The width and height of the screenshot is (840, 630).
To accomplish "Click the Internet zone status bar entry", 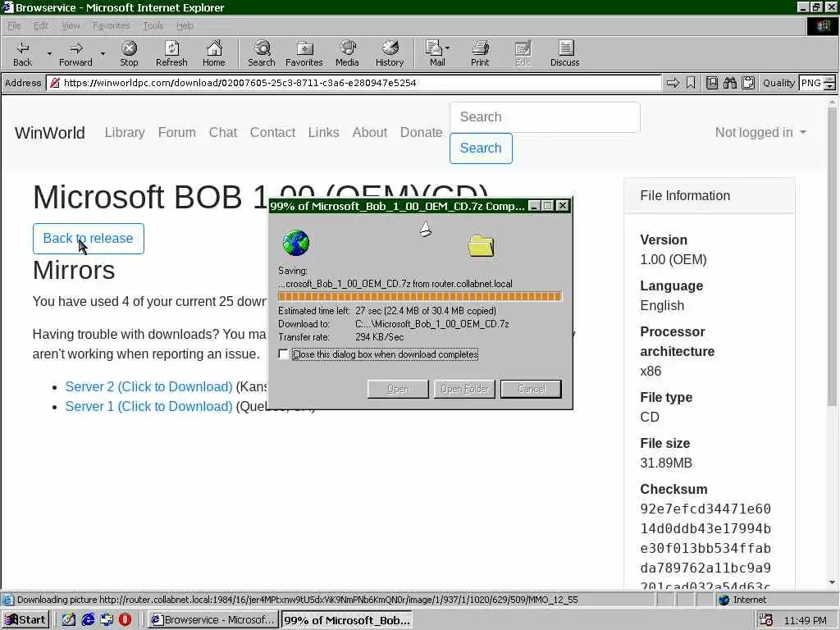I will click(x=742, y=600).
